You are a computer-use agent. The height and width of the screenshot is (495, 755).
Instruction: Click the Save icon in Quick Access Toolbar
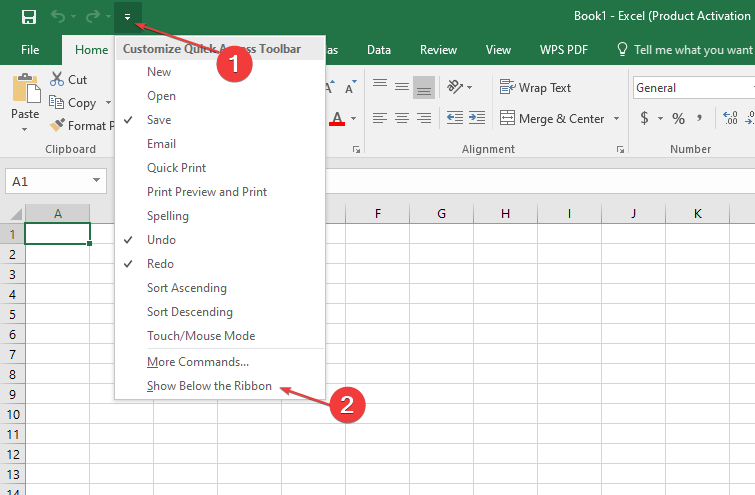coord(28,17)
